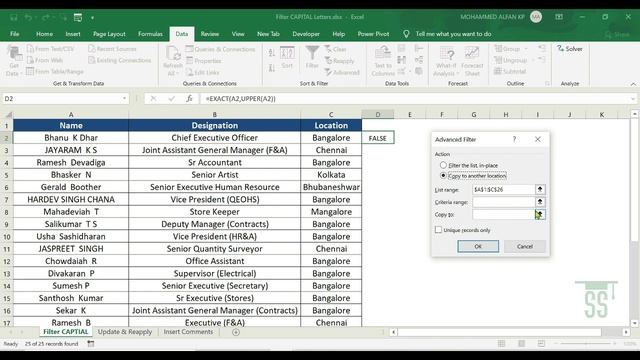Click Text to Columns
The width and height of the screenshot is (640, 360).
tap(383, 61)
